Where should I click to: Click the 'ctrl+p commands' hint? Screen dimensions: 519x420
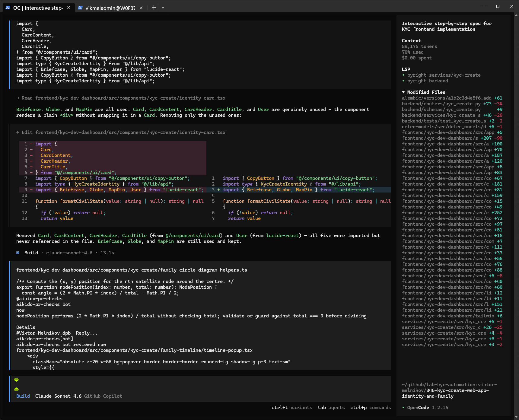pyautogui.click(x=371, y=408)
